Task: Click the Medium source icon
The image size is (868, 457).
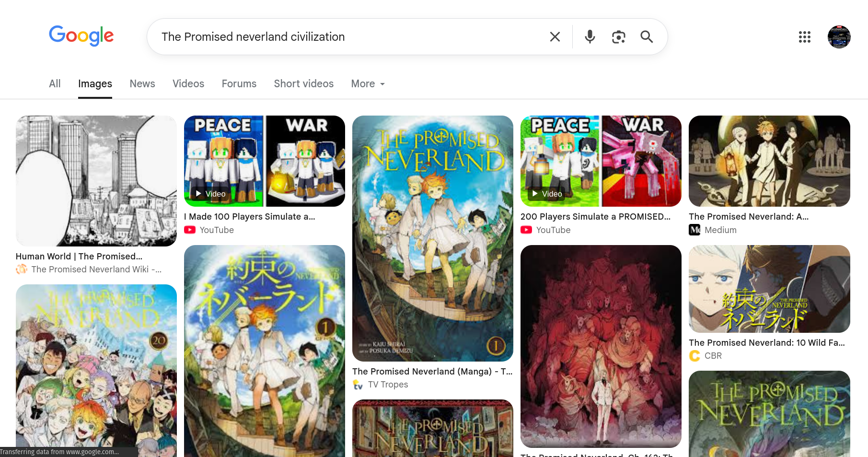Action: click(x=694, y=230)
